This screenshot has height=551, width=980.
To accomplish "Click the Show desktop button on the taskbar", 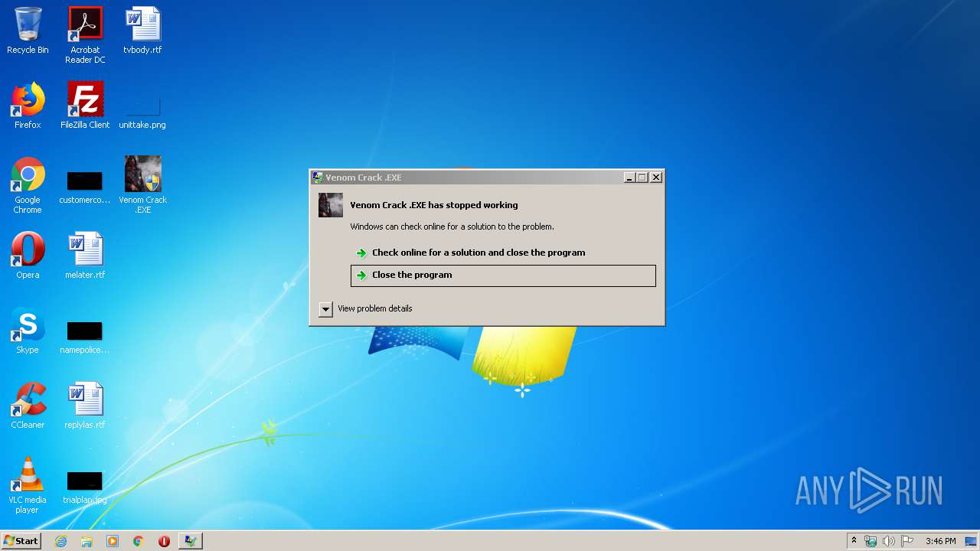I will pos(971,541).
